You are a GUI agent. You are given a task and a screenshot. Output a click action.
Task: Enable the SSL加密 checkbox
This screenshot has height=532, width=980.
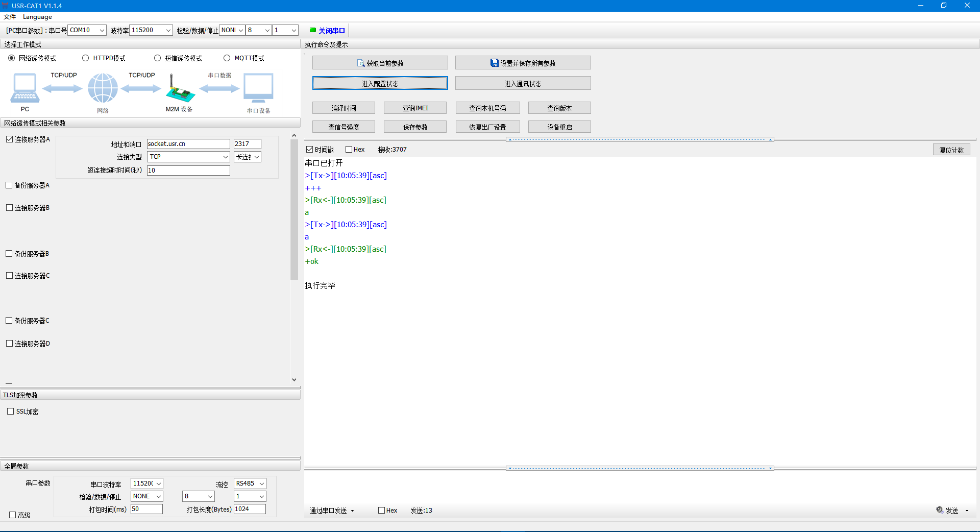[x=11, y=412]
